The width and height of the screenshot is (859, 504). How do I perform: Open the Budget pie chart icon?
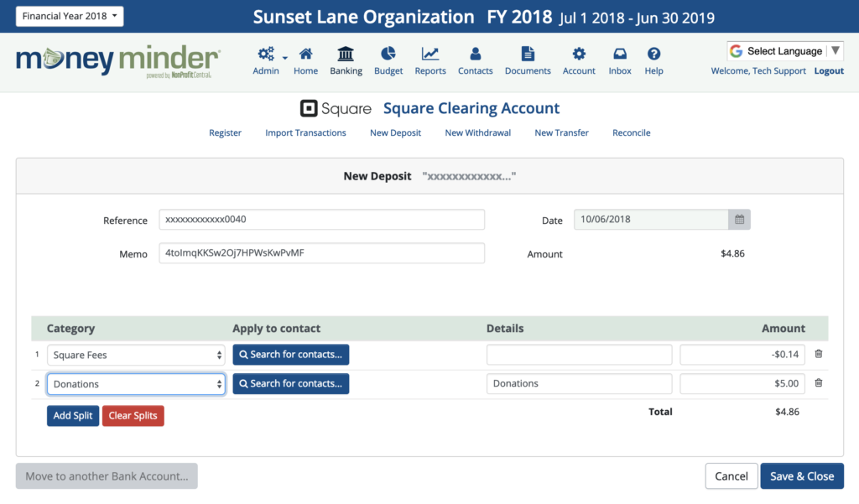tap(388, 54)
